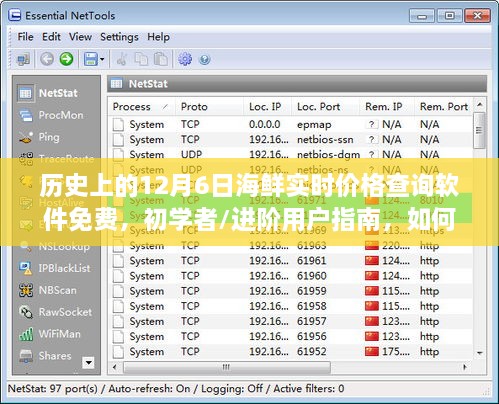Open the NetStat tool in sidebar
Viewport: 499px width, 404px height.
48,93
